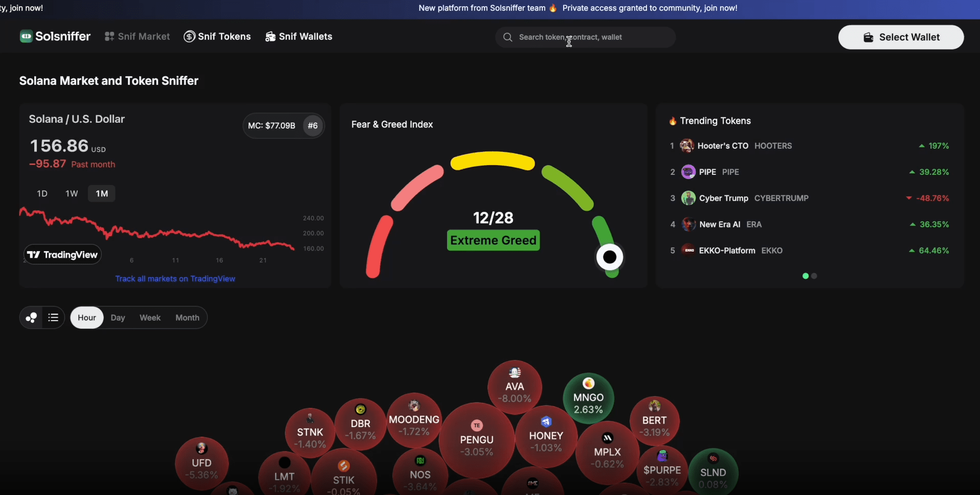Focus the search token, contract, wallet field
This screenshot has width=980, height=495.
[x=585, y=37]
